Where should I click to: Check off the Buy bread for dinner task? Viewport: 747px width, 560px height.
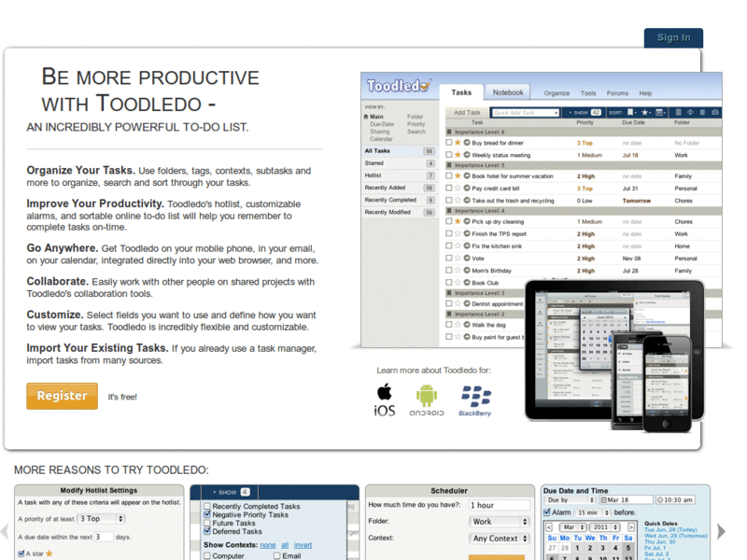(x=449, y=143)
